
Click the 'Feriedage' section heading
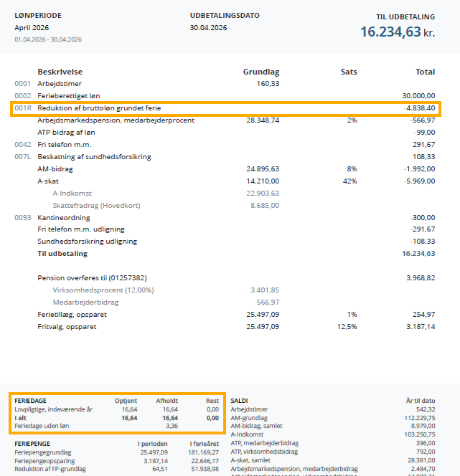pos(30,401)
